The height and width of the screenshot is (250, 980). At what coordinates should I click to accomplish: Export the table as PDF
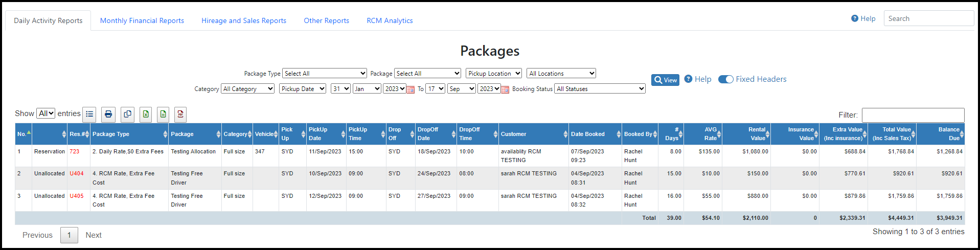tap(180, 114)
